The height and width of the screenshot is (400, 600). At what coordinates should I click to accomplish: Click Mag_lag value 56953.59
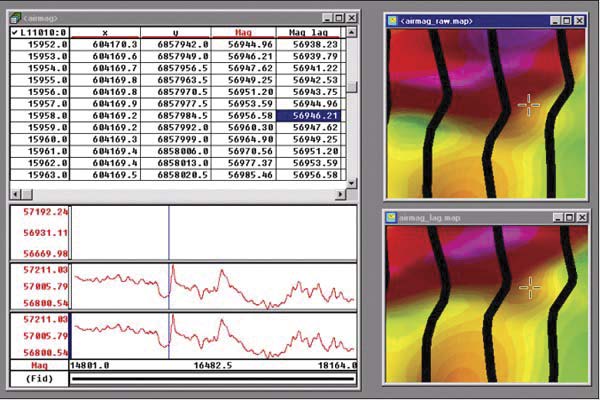pyautogui.click(x=315, y=163)
